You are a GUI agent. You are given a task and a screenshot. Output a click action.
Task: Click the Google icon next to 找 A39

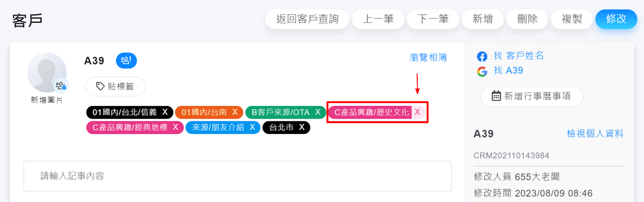click(x=482, y=71)
